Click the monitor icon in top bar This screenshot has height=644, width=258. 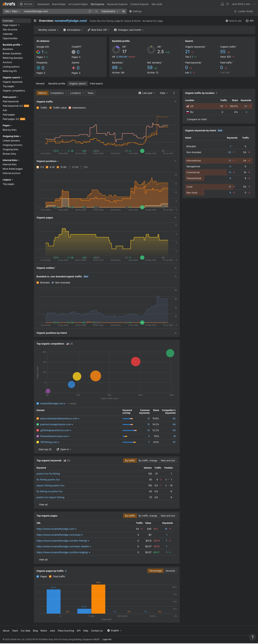click(222, 4)
